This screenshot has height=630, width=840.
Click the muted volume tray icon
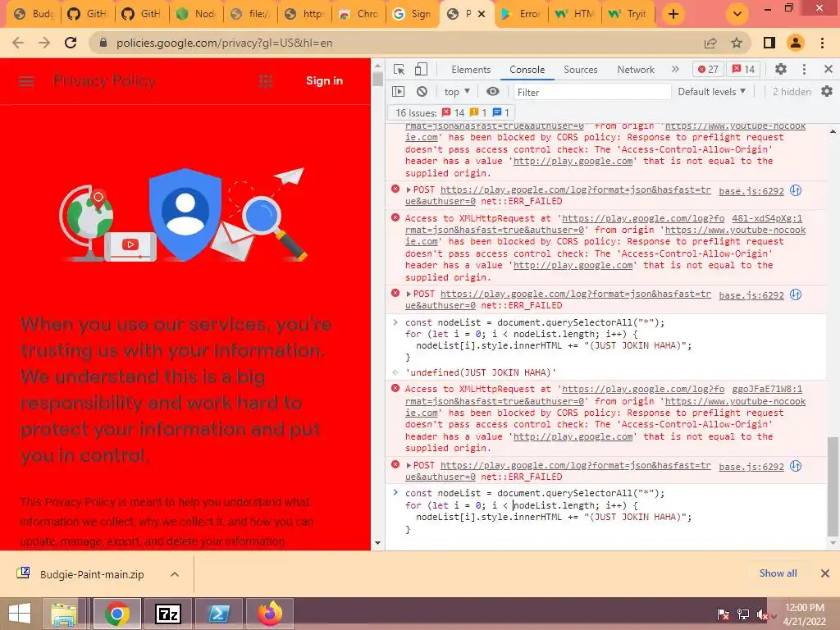point(763,614)
